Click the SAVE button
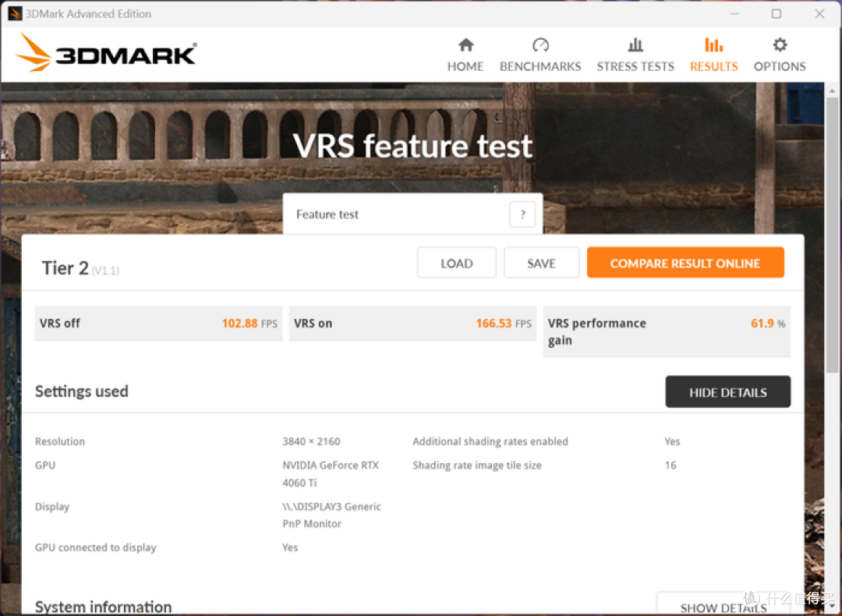 point(541,263)
